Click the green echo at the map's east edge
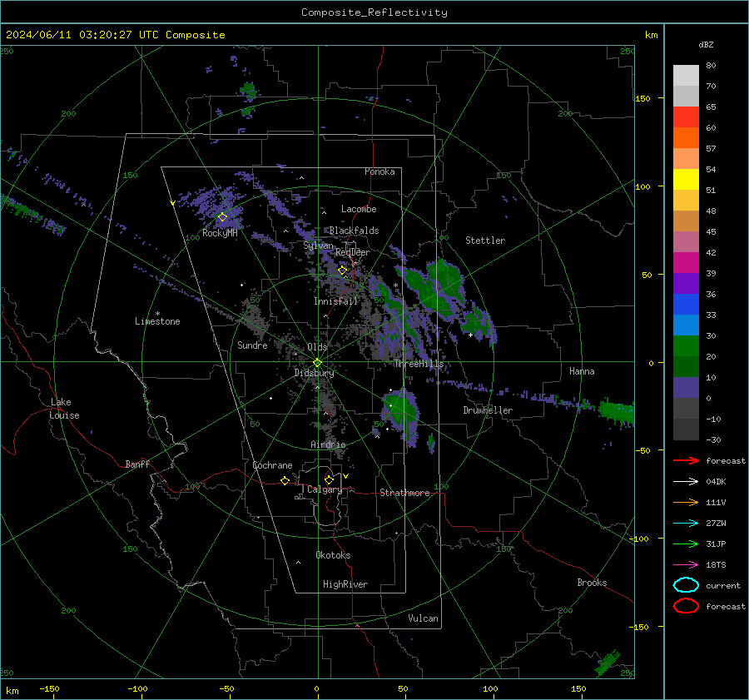Viewport: 749px width, 700px height. [616, 412]
